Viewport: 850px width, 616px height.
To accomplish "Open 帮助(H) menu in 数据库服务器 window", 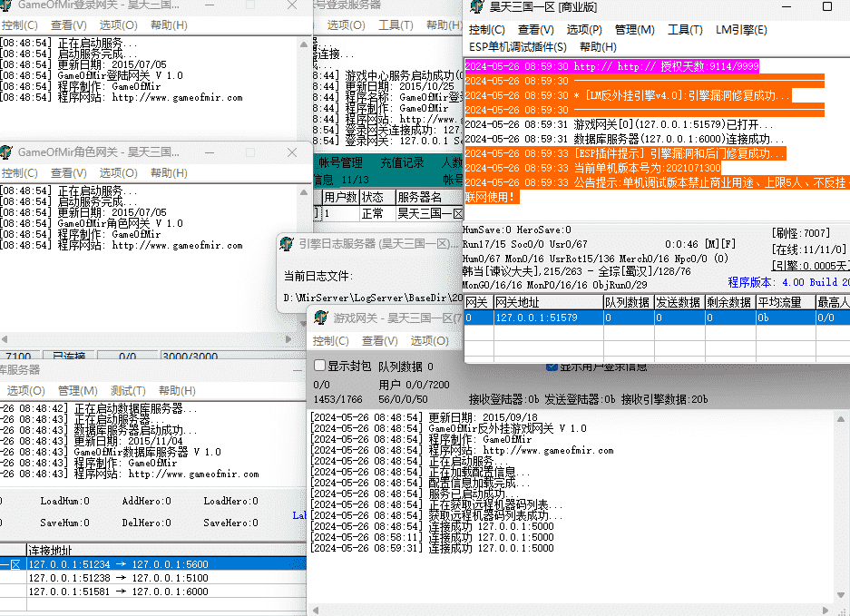I will pyautogui.click(x=177, y=391).
